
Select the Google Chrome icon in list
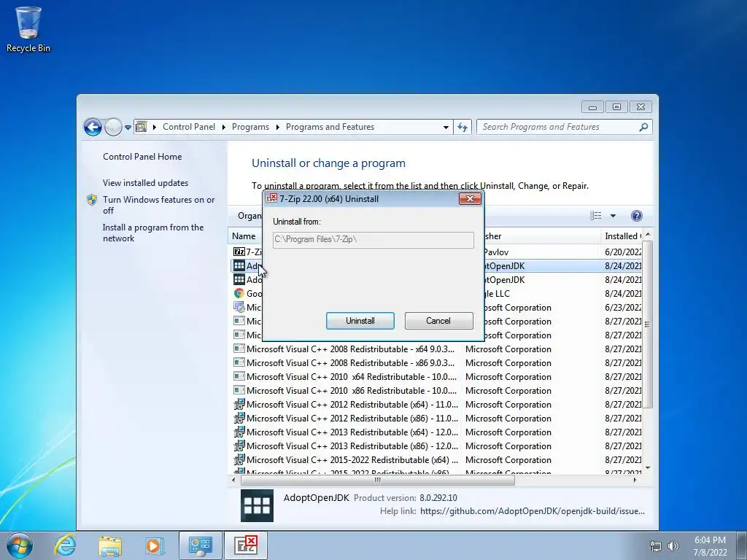click(x=239, y=293)
